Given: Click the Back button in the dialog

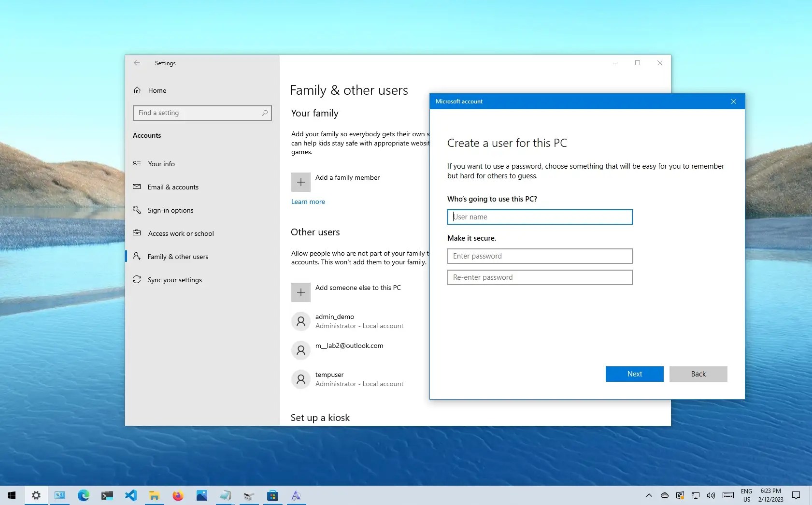Looking at the screenshot, I should click(x=698, y=374).
